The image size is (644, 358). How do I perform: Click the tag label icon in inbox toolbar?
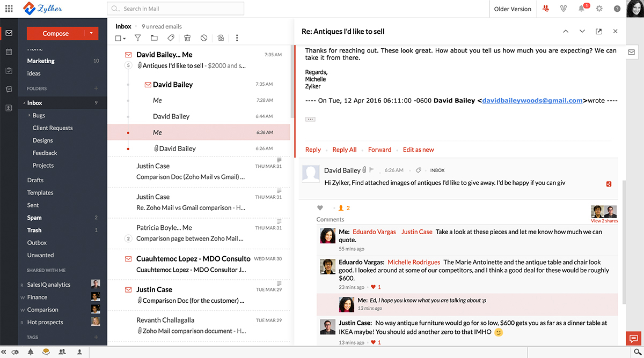pos(171,38)
